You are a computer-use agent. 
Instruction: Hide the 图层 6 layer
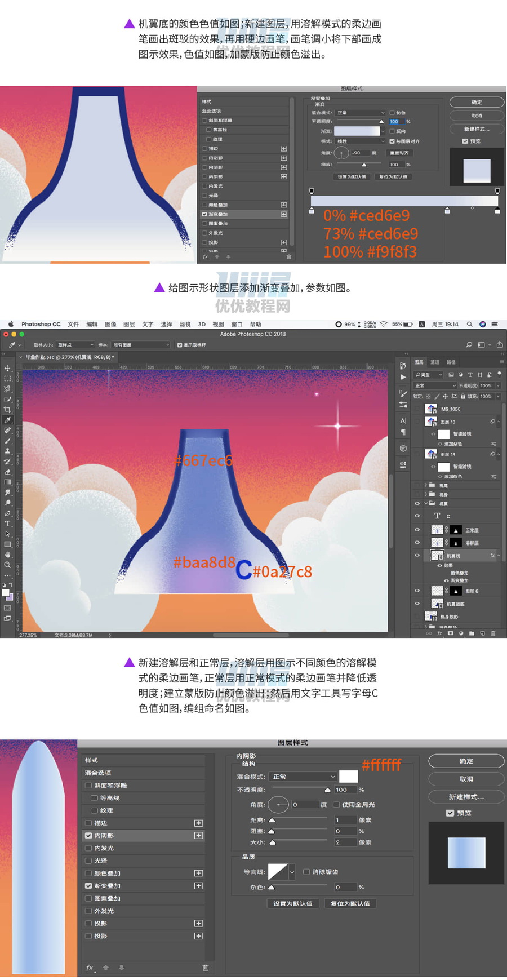[x=417, y=591]
